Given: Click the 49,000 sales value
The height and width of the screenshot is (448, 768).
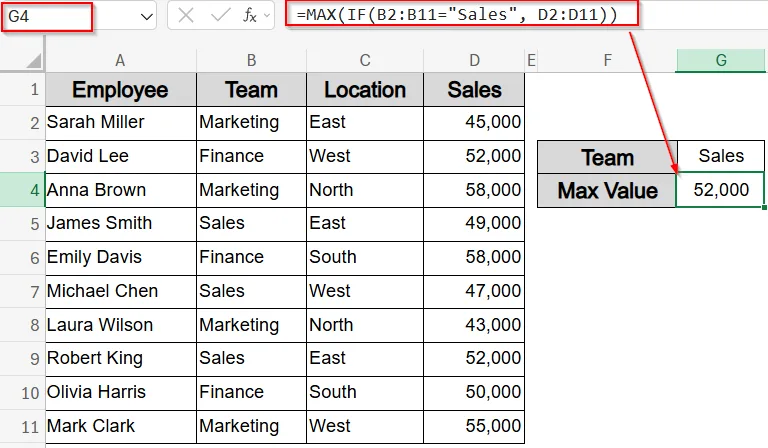Looking at the screenshot, I should tap(474, 223).
